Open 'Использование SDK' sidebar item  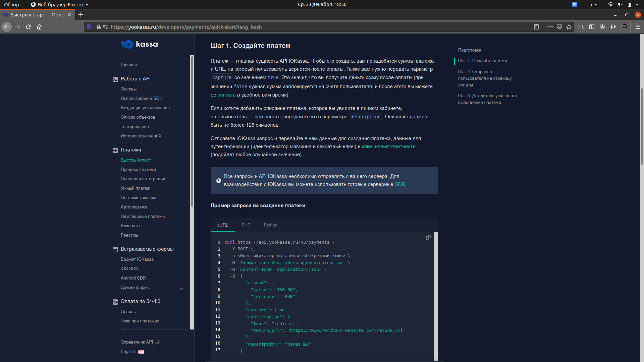pos(142,99)
